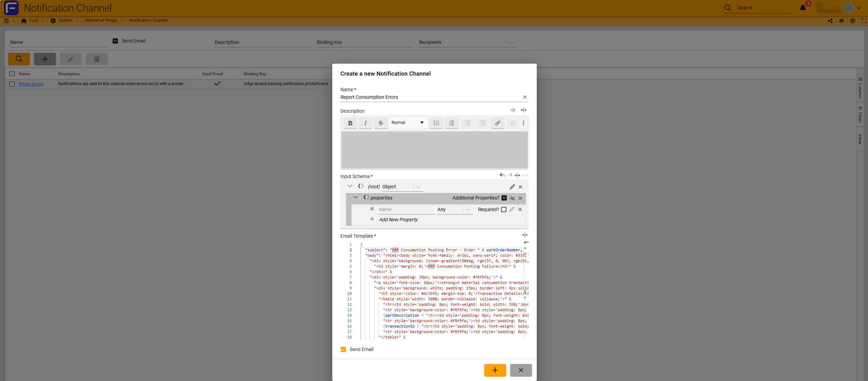Check the Required? checkbox

click(x=504, y=209)
